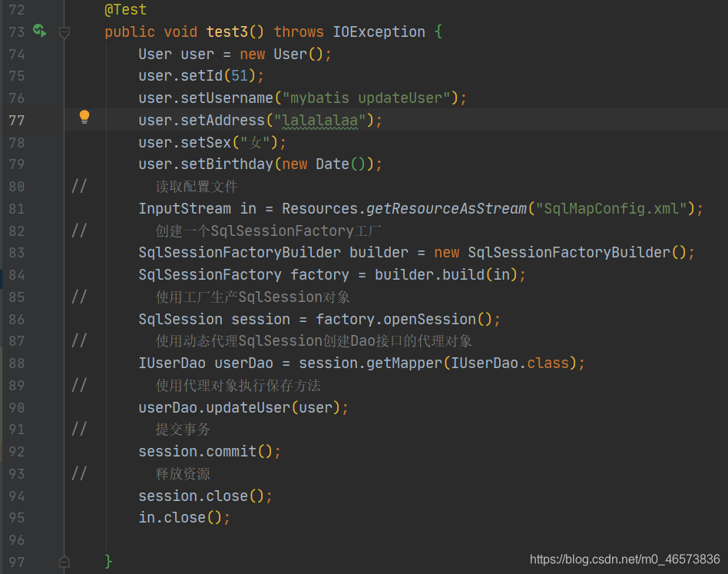The width and height of the screenshot is (728, 574).
Task: Click factory.openSession() call
Action: click(x=404, y=319)
